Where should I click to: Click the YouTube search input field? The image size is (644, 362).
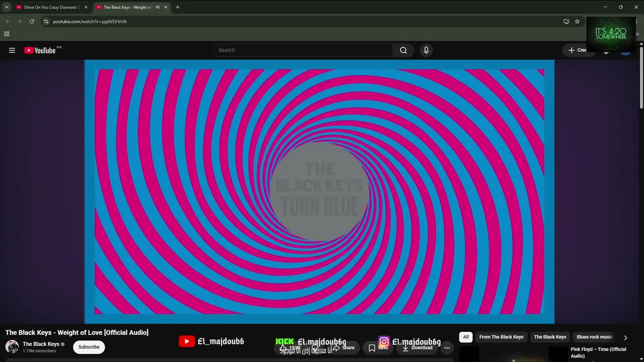(x=303, y=50)
